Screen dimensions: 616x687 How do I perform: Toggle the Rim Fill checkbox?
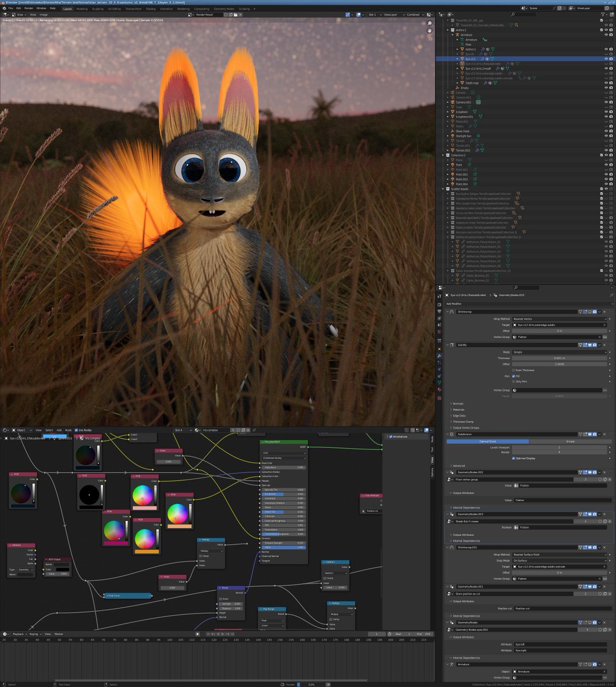(514, 376)
